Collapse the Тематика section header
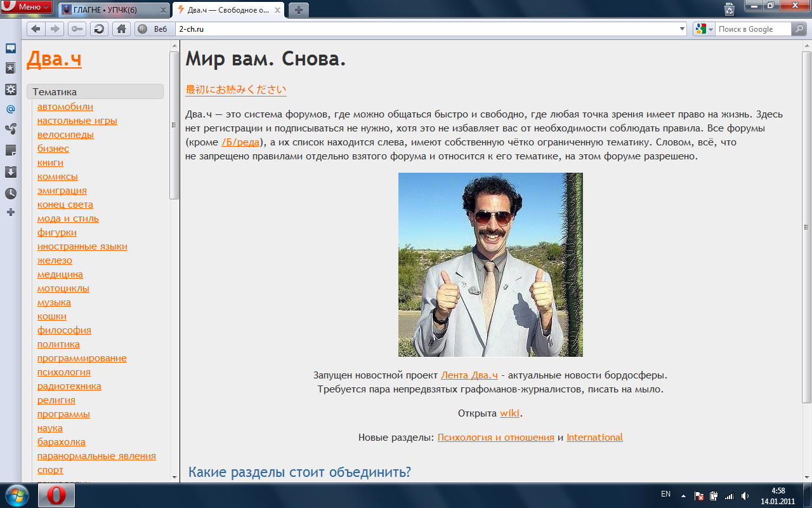Image resolution: width=812 pixels, height=508 pixels. [x=95, y=91]
